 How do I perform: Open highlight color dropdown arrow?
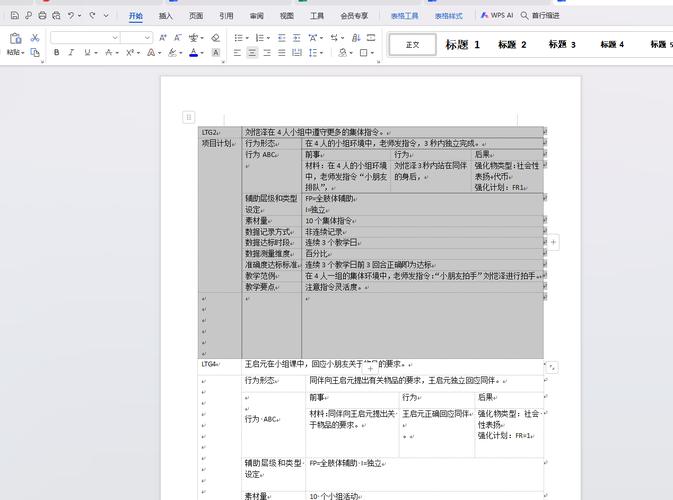(181, 53)
